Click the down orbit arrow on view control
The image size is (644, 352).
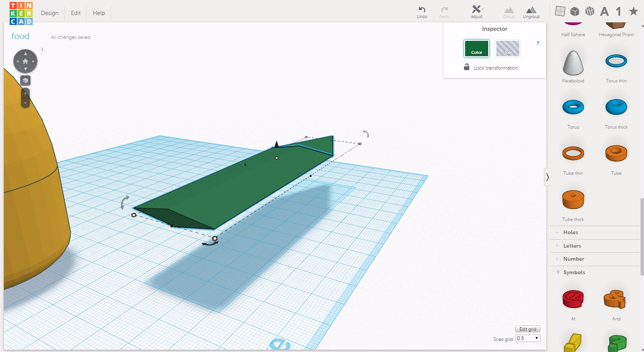[25, 69]
